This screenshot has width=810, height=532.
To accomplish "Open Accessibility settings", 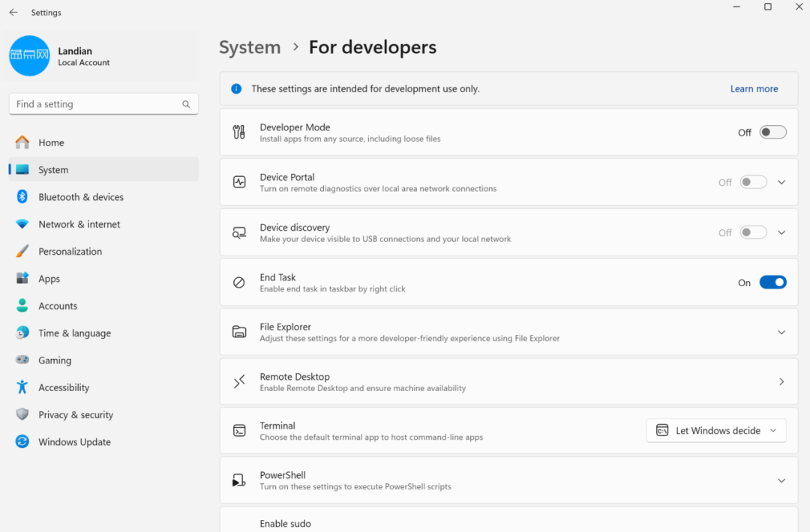I will pos(103,387).
